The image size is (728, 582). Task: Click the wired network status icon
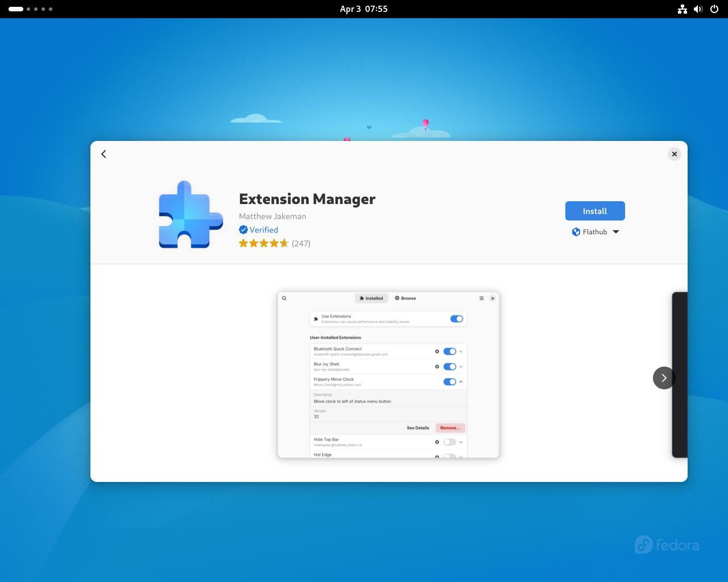[x=682, y=9]
